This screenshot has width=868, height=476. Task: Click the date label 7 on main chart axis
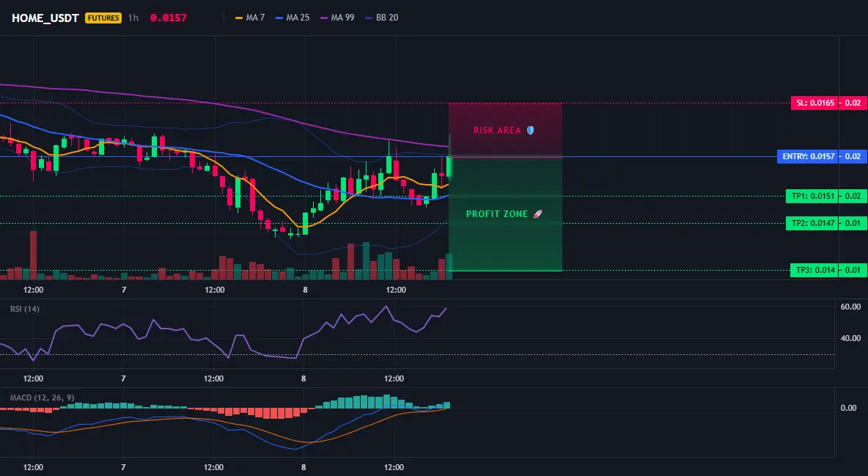123,290
